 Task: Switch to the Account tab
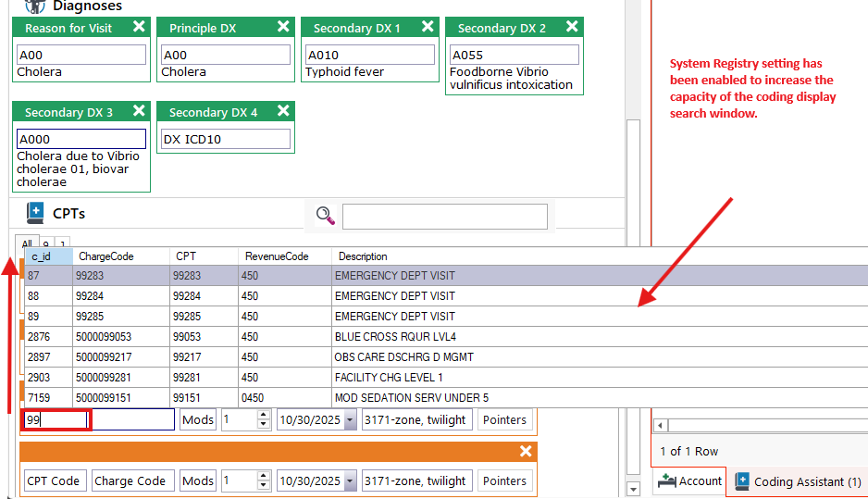click(x=689, y=481)
